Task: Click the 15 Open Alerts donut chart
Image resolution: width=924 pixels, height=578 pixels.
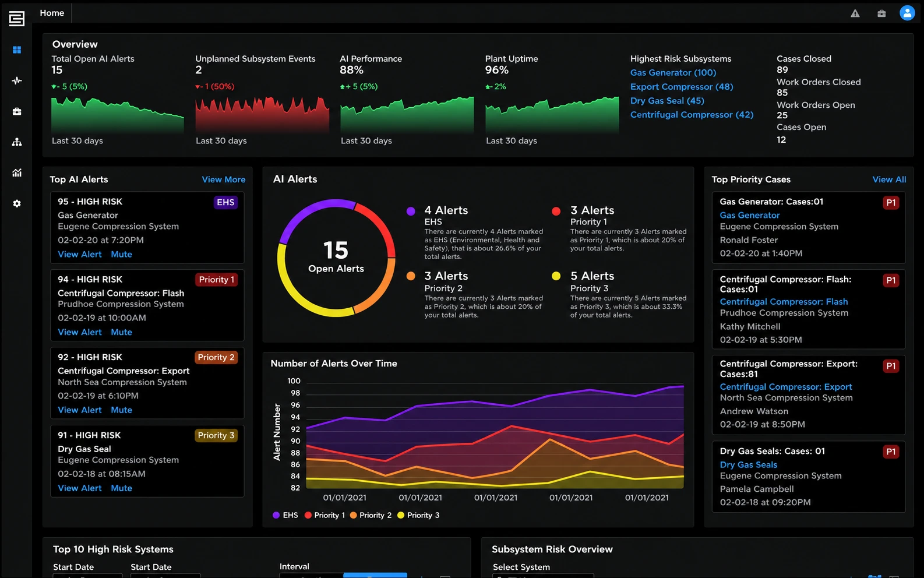Action: (336, 258)
